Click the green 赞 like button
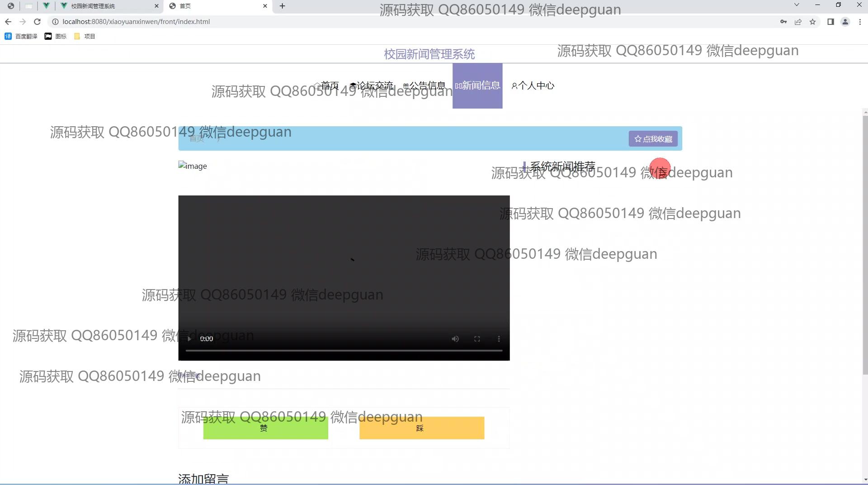Screen dimensions: 868x485 tap(266, 428)
